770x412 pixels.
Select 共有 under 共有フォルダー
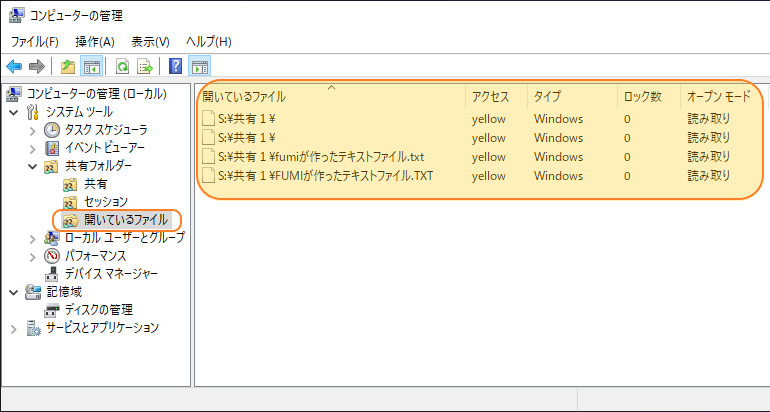pos(95,184)
